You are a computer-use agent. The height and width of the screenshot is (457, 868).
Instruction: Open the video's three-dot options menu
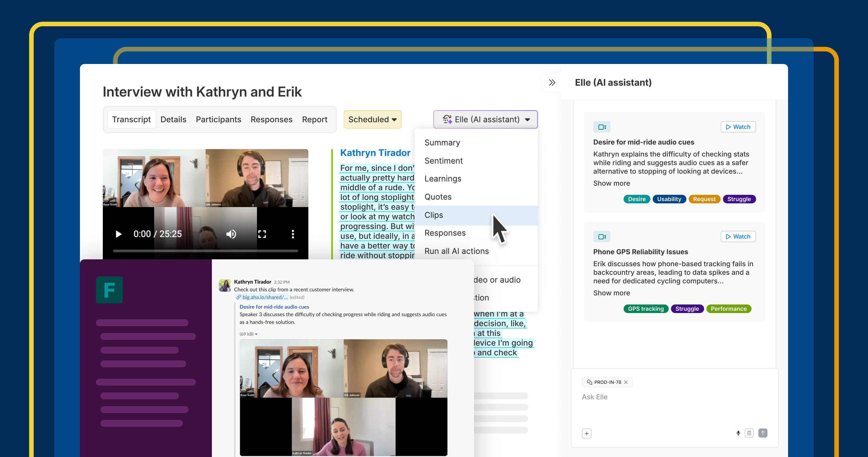point(293,234)
